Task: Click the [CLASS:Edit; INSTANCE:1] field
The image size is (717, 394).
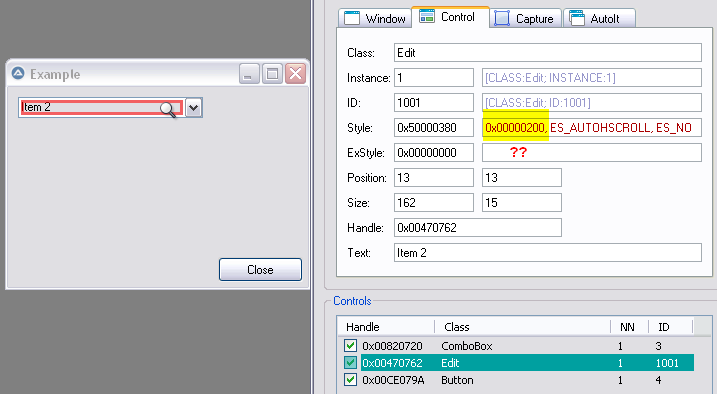Action: (592, 78)
